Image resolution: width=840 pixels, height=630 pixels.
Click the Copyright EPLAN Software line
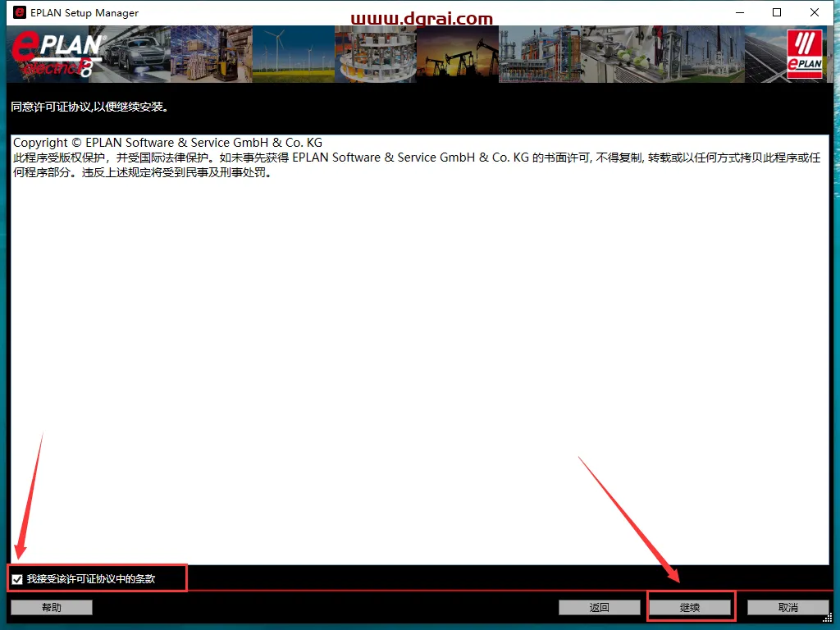(167, 143)
